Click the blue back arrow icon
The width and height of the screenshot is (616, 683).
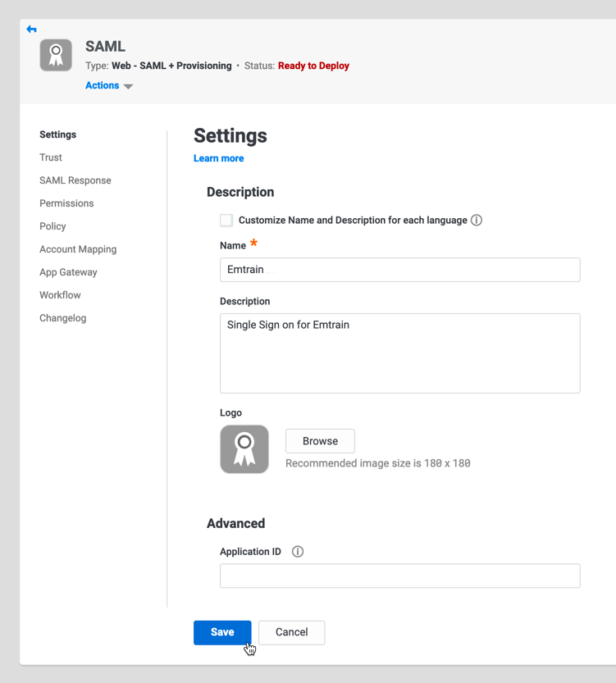(31, 30)
